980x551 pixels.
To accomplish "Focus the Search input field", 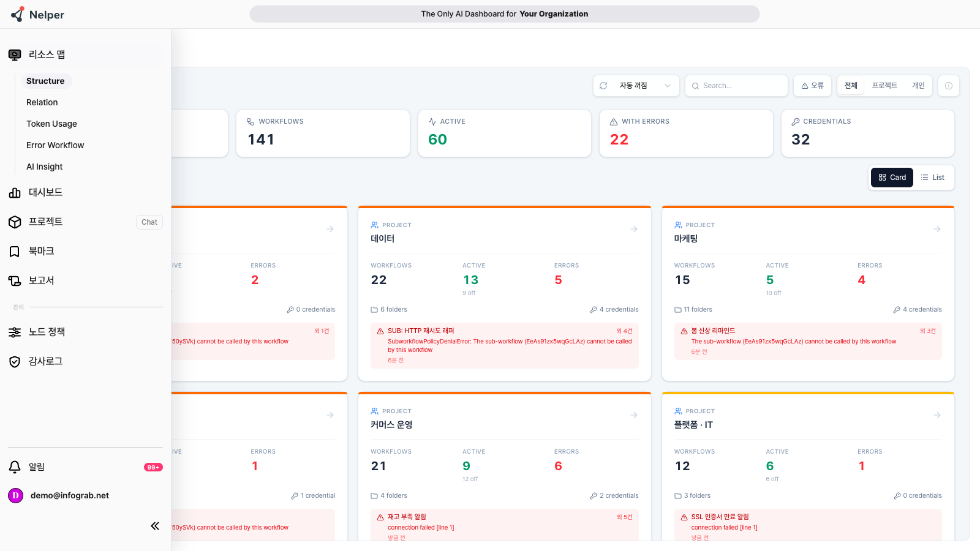I will pos(736,86).
